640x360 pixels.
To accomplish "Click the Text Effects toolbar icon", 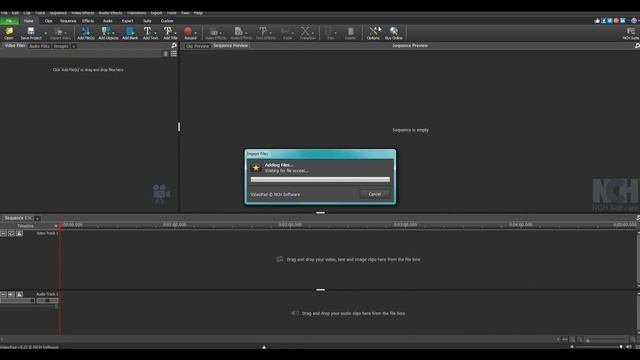I will point(265,33).
